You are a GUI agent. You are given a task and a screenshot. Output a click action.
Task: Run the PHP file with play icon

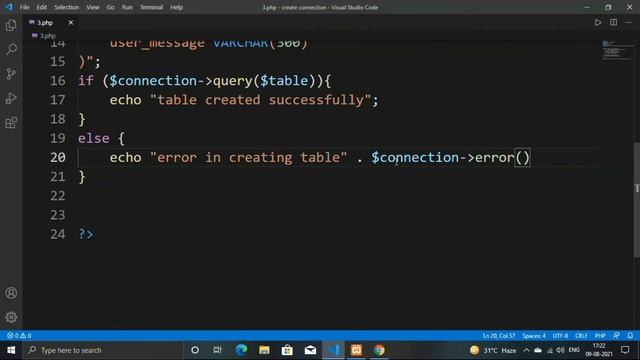(x=598, y=22)
